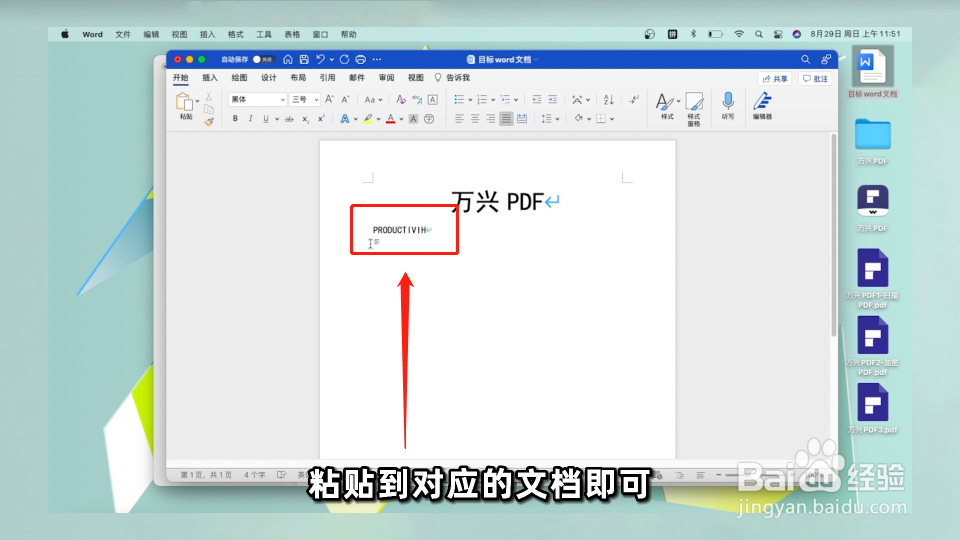Click the Undo arrow icon

click(x=321, y=59)
